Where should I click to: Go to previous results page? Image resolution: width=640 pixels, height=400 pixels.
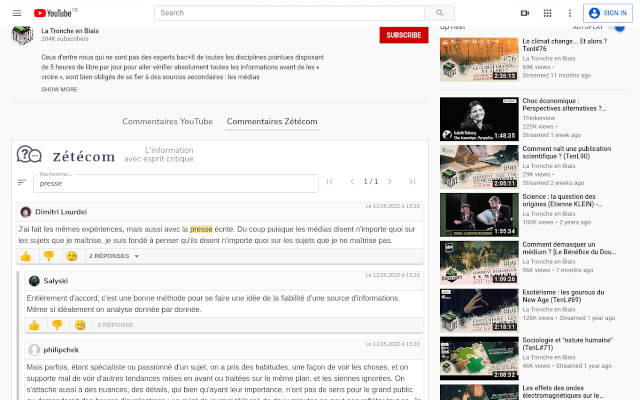(352, 182)
